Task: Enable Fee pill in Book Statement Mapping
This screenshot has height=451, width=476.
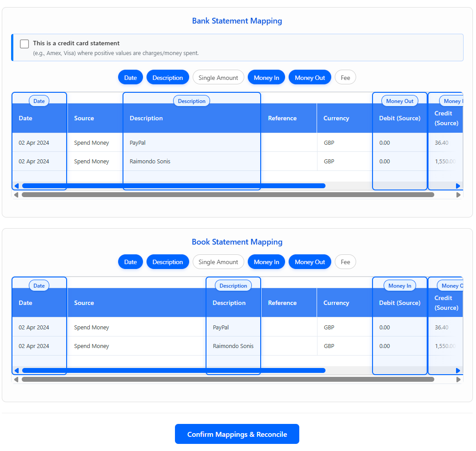Action: [345, 262]
